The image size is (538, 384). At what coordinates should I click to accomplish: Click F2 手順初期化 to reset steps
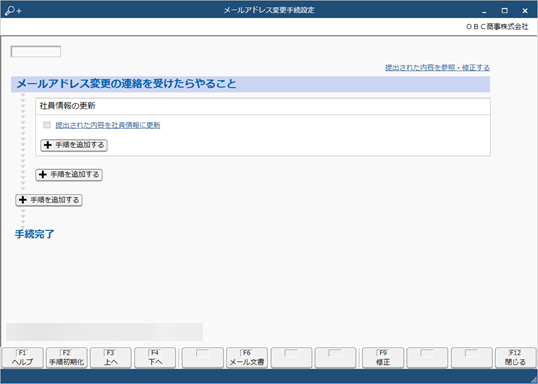pos(67,358)
